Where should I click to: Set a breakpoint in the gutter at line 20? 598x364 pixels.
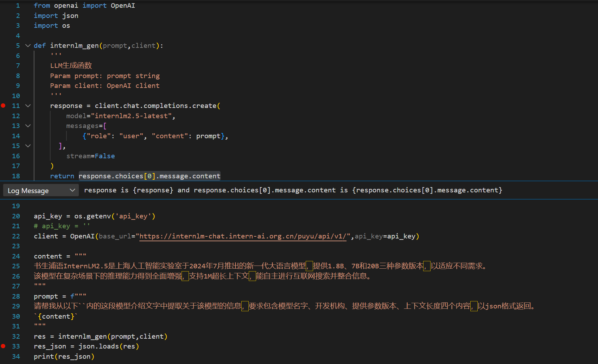pyautogui.click(x=3, y=216)
